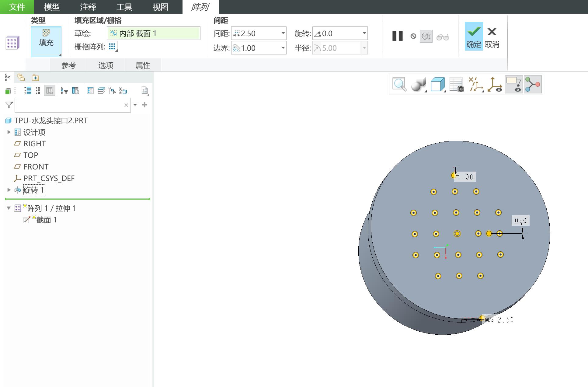The width and height of the screenshot is (588, 387).
Task: Select the 填充 fill pattern type
Action: [x=46, y=41]
